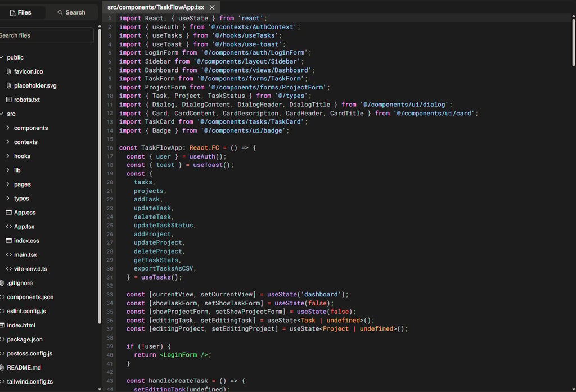Click the Search files input field

[46, 35]
